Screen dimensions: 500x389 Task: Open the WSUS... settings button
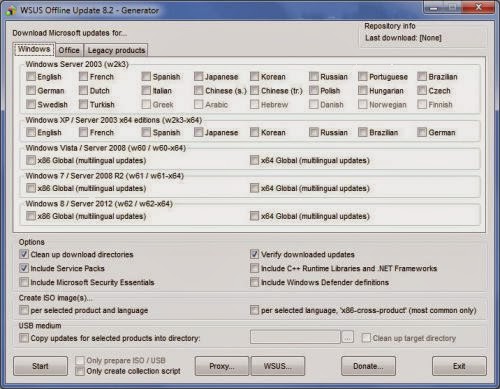point(278,366)
